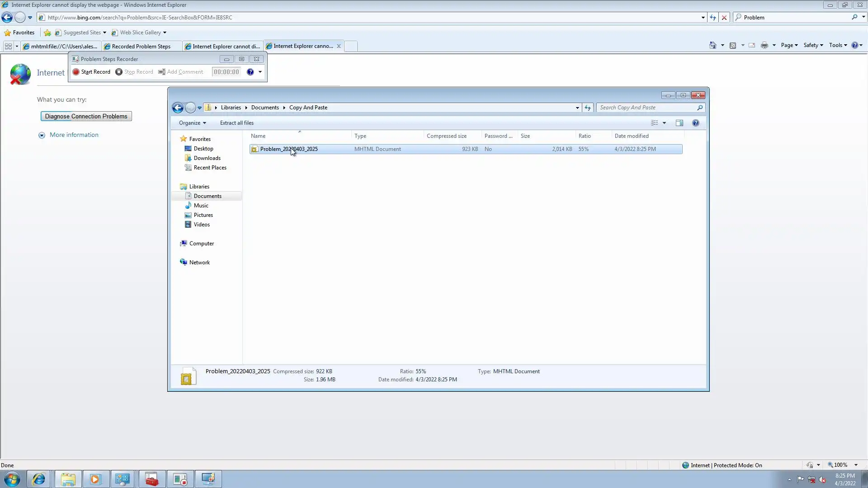Click the Explorer help icon
Viewport: 868px width, 488px height.
coord(695,123)
